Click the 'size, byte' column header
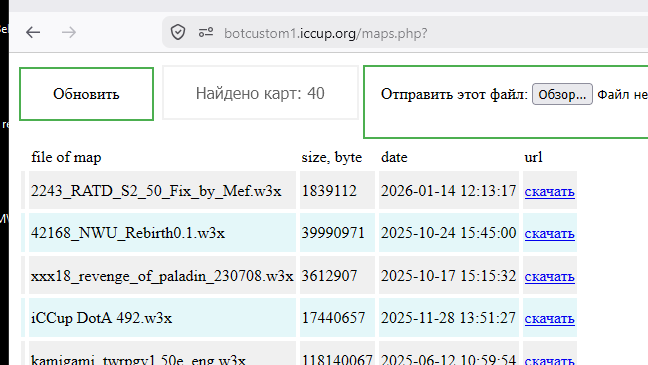The image size is (648, 365). click(x=332, y=157)
